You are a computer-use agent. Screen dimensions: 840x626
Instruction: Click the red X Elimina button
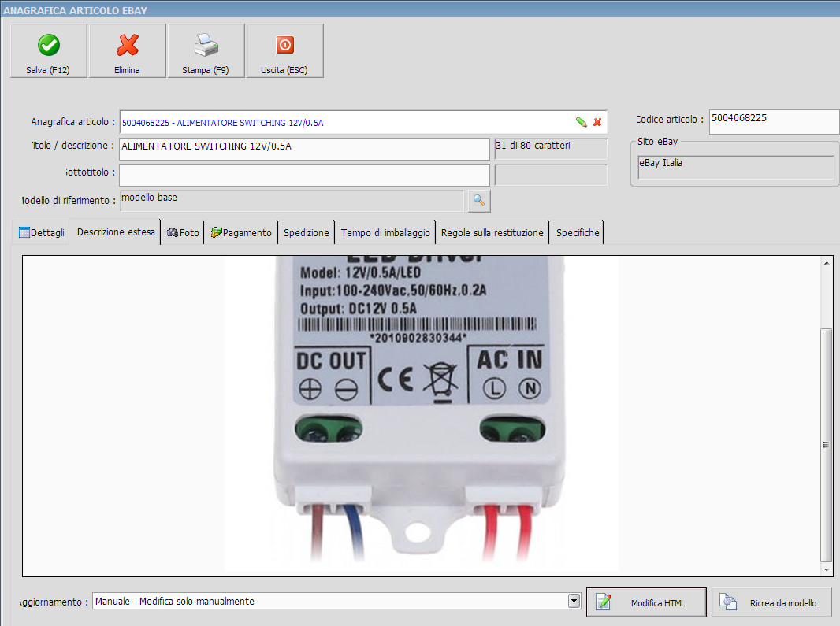coord(127,51)
